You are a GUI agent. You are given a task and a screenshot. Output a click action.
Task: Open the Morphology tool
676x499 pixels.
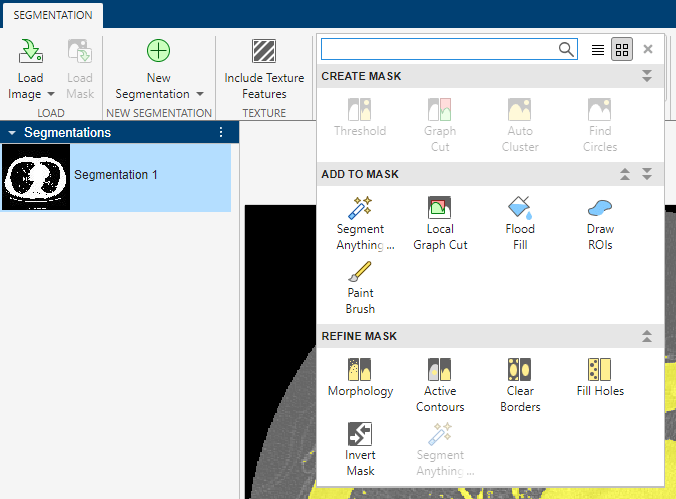(x=360, y=377)
